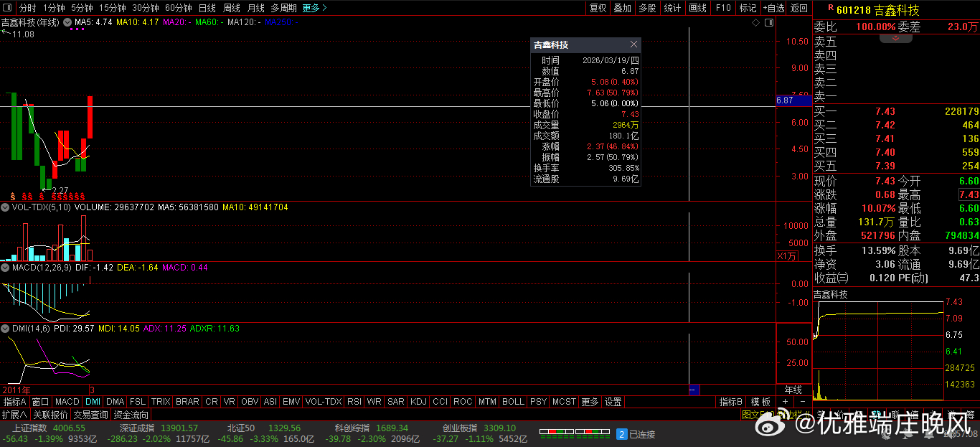The height and width of the screenshot is (447, 980).
Task: Select the RSI indicator tab
Action: click(x=354, y=402)
